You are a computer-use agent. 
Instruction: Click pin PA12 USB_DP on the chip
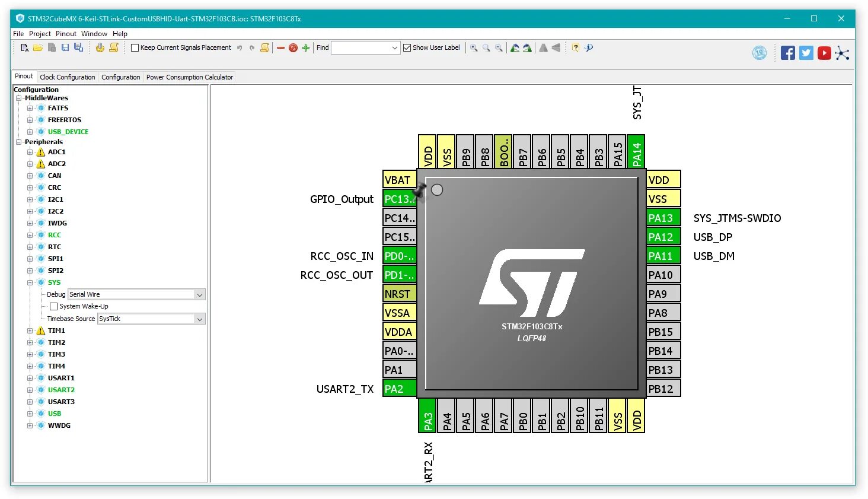click(663, 237)
